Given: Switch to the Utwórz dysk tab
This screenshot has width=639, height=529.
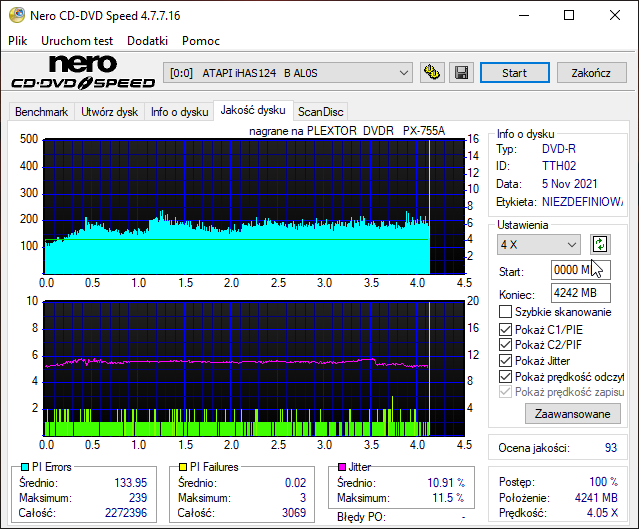Looking at the screenshot, I should pyautogui.click(x=110, y=112).
